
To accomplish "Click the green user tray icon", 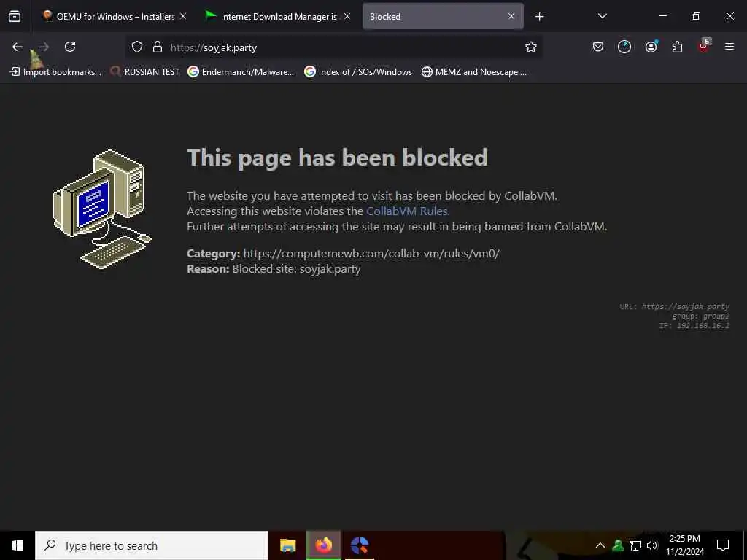I will point(618,545).
